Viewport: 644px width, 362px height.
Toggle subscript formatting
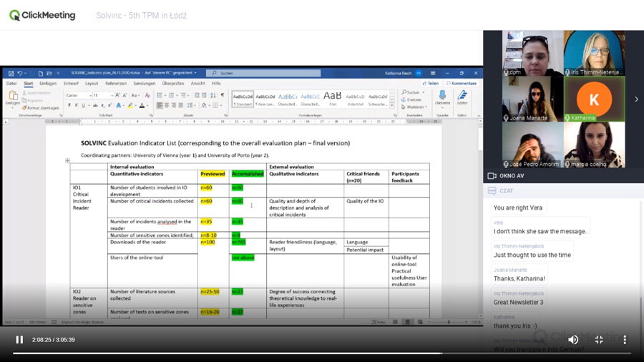click(x=102, y=105)
